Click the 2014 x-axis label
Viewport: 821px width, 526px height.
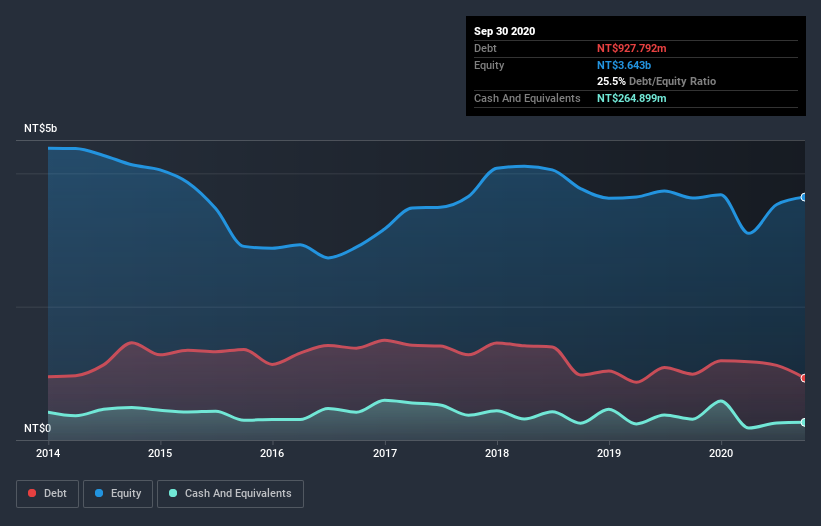click(x=48, y=453)
